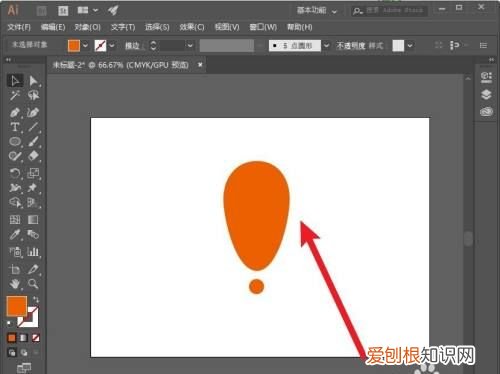Expand the fill color dropdown in control bar
The image size is (500, 374).
(x=86, y=45)
